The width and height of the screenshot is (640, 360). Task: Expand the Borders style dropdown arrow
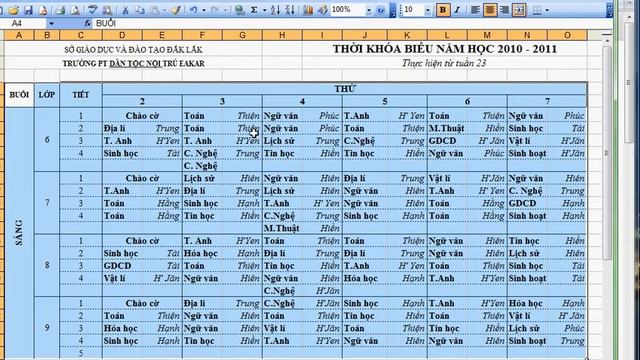coord(547,10)
